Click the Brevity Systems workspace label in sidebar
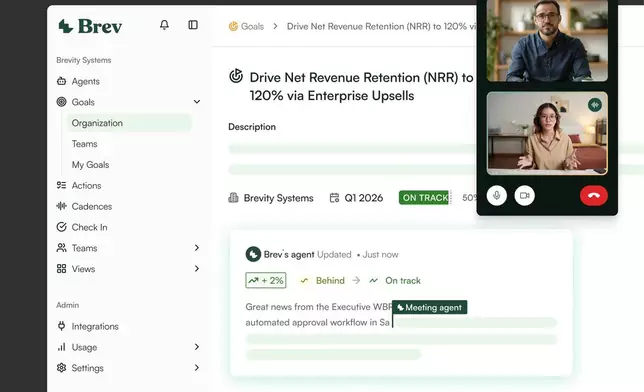The image size is (644, 392). point(84,60)
